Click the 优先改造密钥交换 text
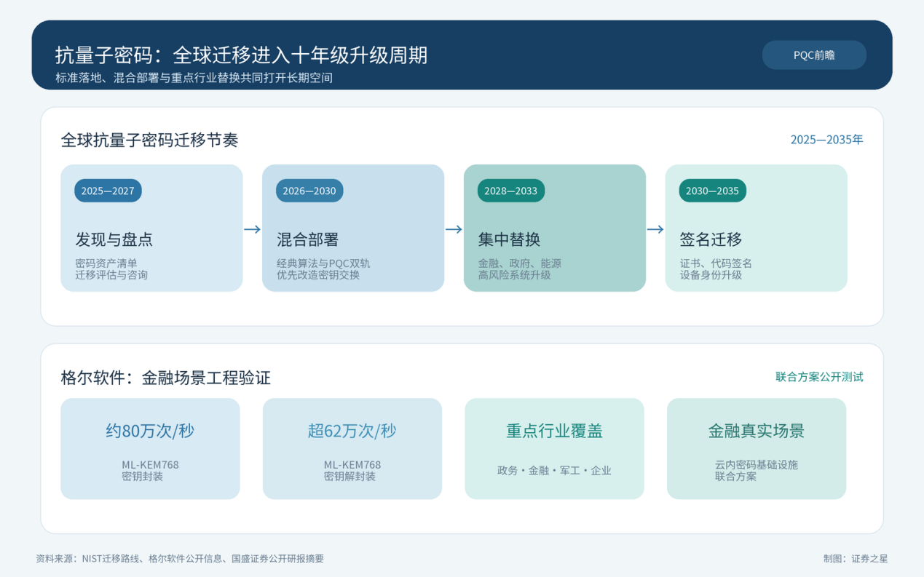 coord(318,275)
